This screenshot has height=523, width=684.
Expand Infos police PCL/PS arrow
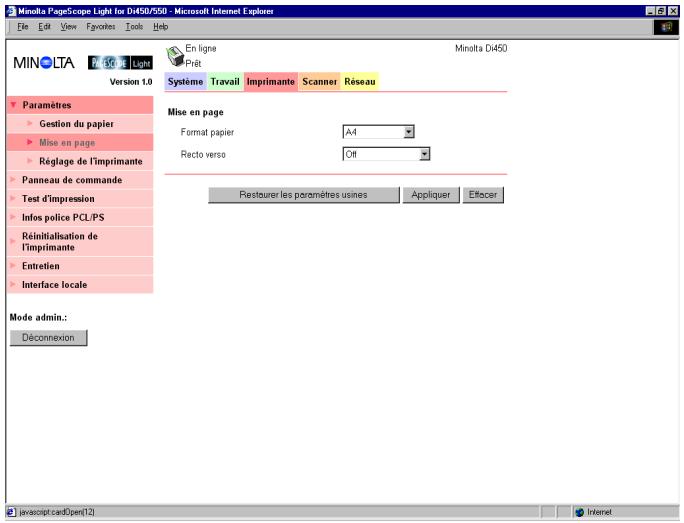(x=13, y=217)
